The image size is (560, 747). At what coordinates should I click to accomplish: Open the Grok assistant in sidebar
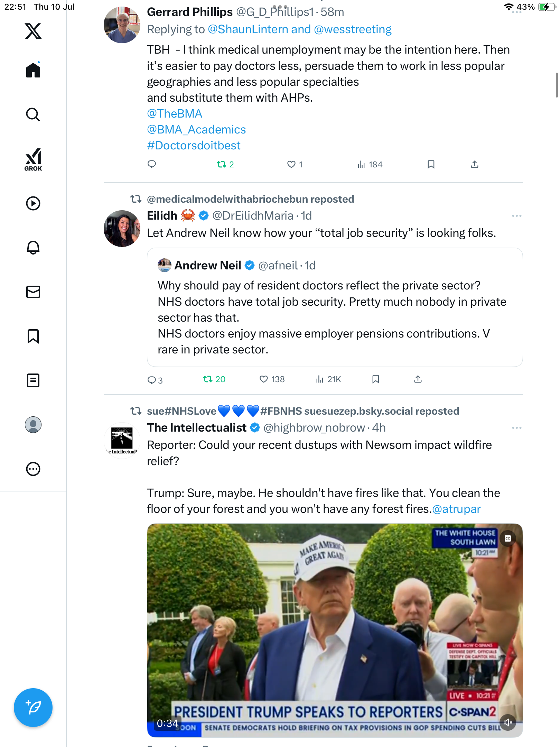tap(33, 159)
